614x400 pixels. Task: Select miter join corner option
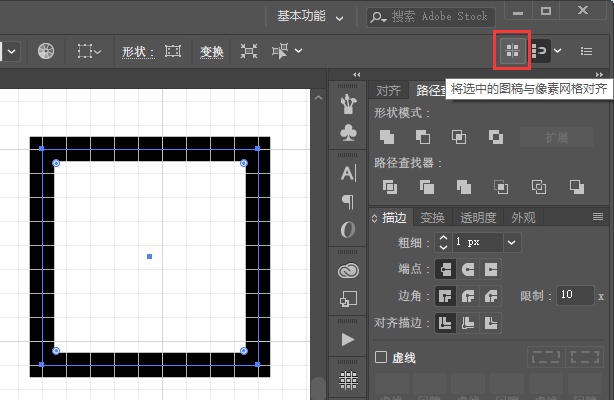click(x=446, y=296)
